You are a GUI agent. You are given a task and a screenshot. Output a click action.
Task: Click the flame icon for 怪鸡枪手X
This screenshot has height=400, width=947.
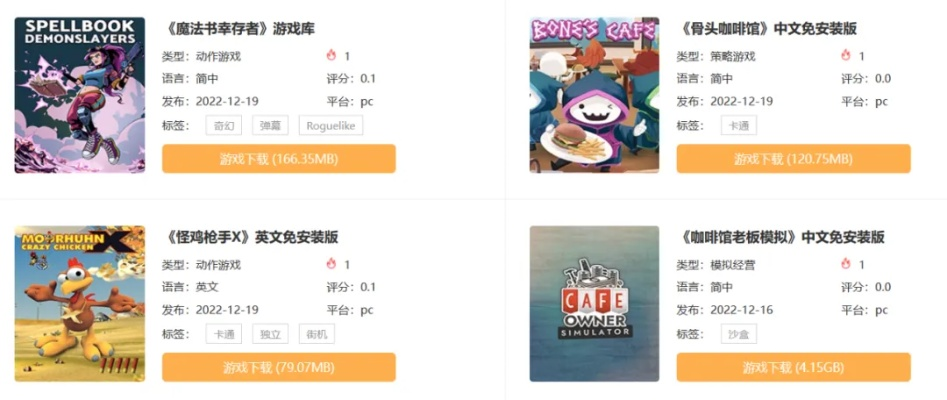[331, 264]
